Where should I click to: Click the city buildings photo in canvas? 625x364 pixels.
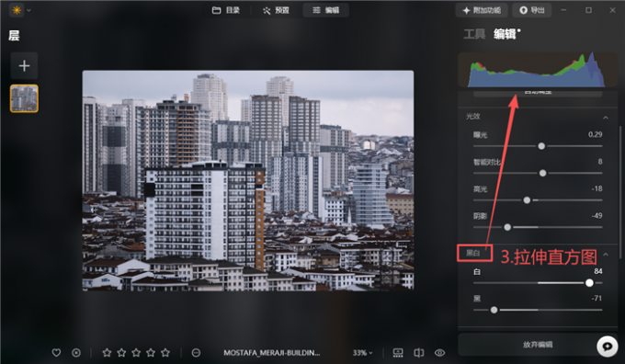(x=248, y=180)
